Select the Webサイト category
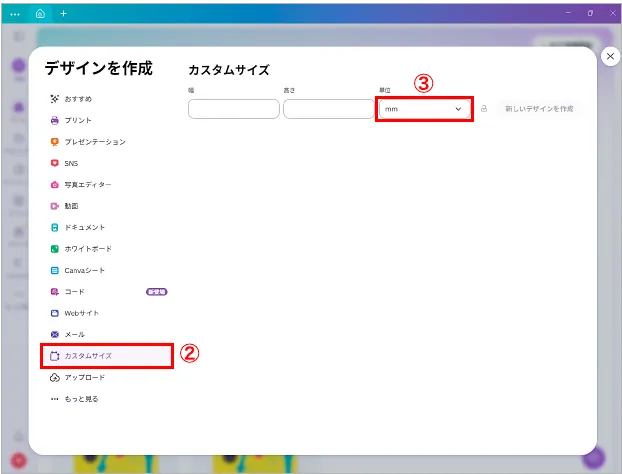Viewport: 622px width, 474px height. (107, 313)
